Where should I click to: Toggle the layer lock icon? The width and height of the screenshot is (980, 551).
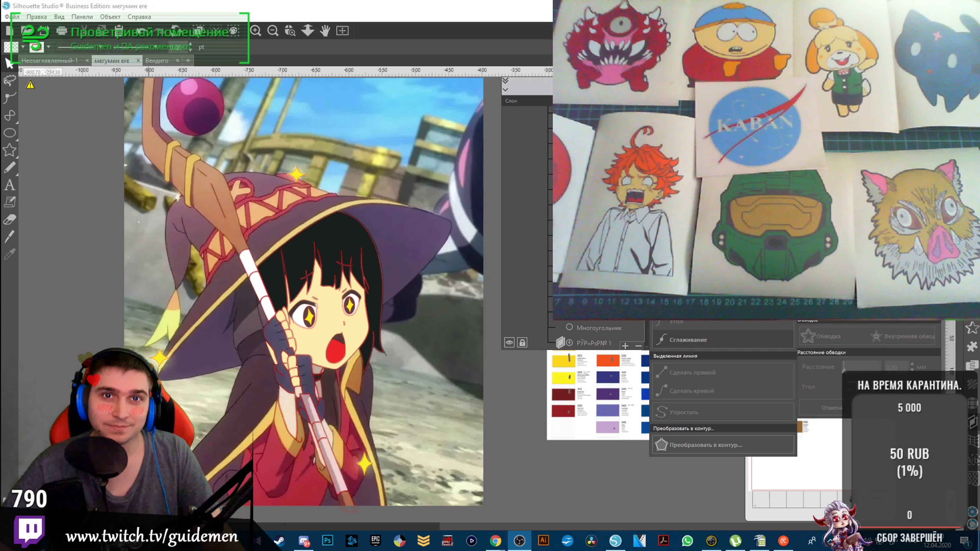click(x=522, y=343)
